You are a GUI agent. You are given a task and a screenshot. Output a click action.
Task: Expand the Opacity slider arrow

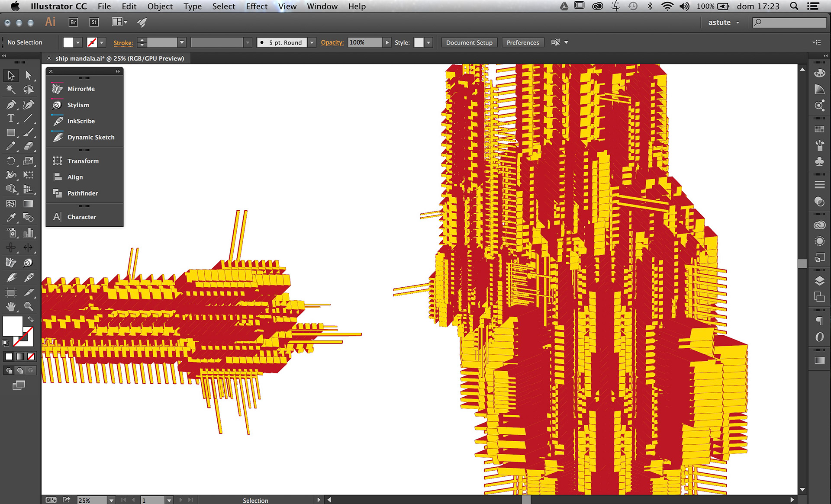pyautogui.click(x=387, y=42)
